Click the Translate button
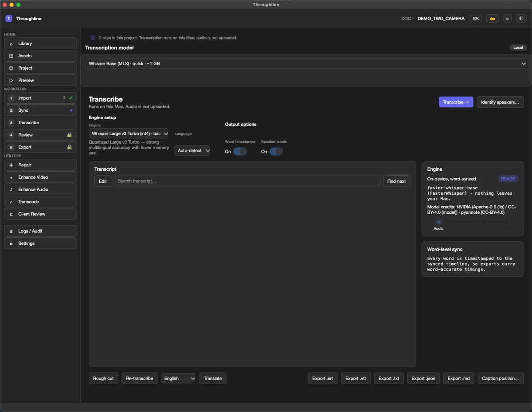 tap(213, 378)
